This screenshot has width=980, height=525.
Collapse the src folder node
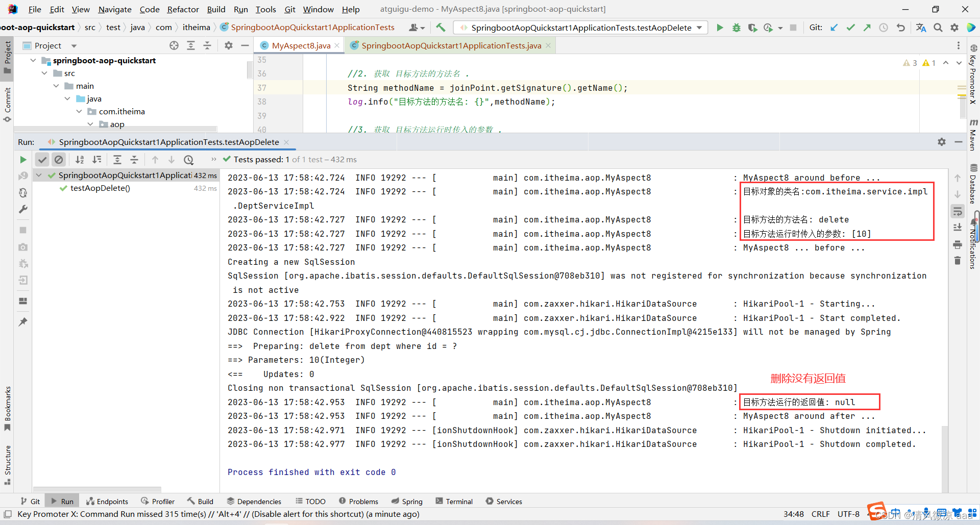(x=44, y=73)
